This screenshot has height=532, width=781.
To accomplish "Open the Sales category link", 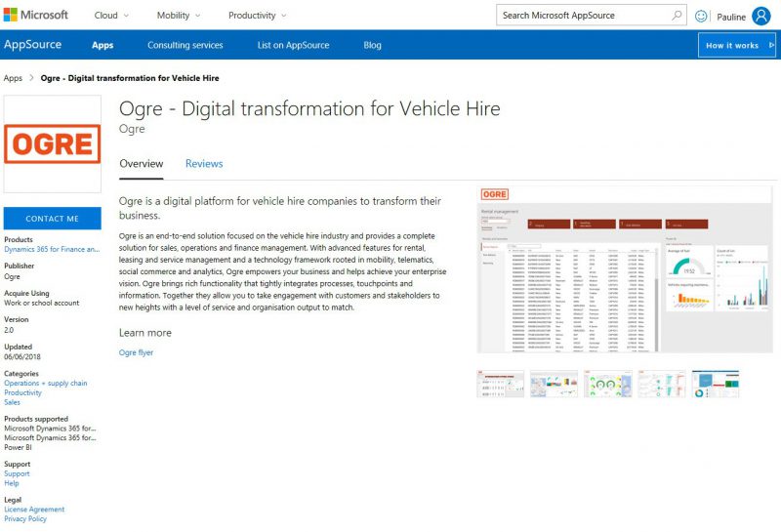I will point(12,402).
